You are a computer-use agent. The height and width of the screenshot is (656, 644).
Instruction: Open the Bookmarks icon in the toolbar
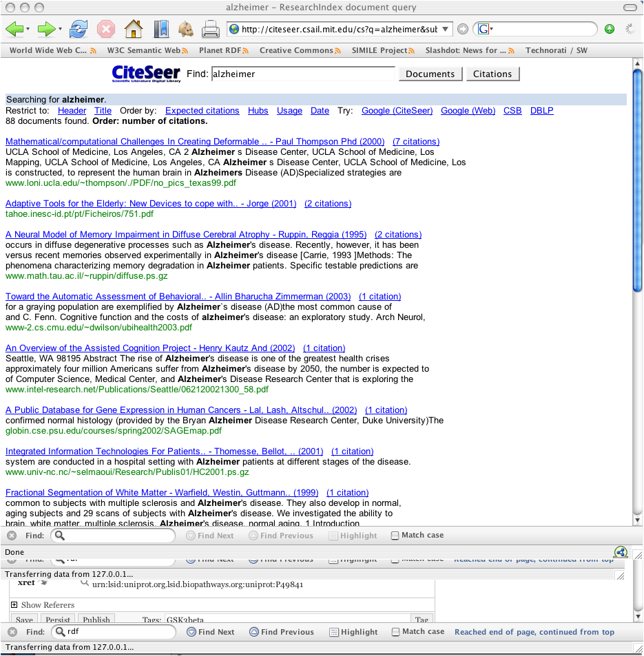[x=160, y=29]
